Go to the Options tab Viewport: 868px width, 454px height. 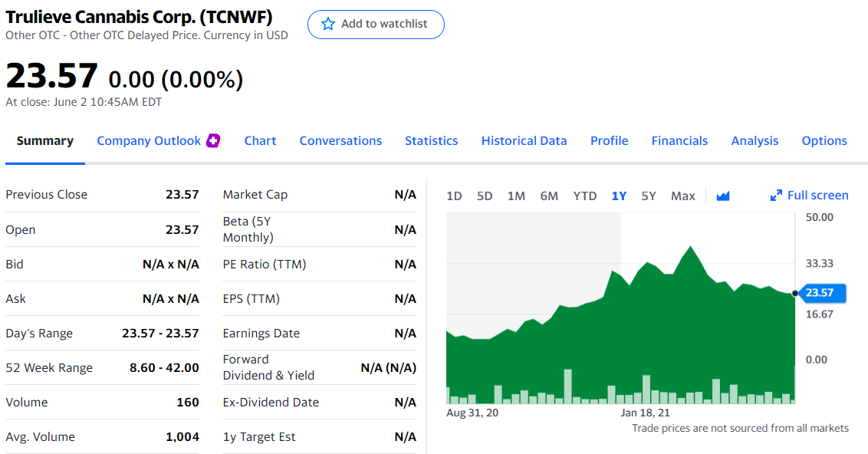tap(824, 140)
